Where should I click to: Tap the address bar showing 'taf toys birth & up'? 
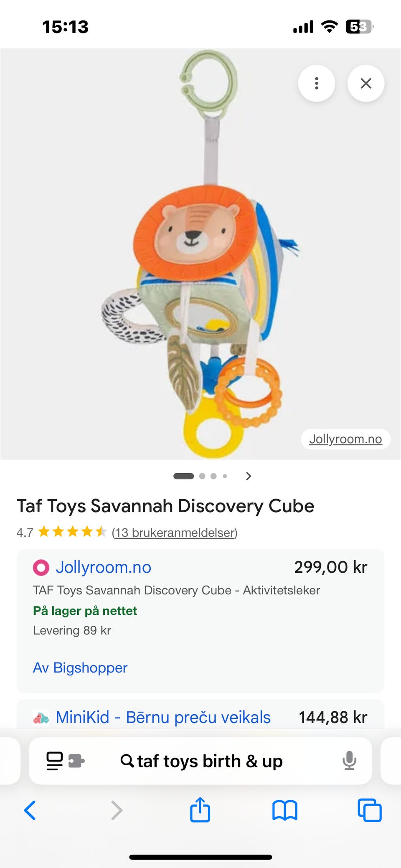tap(200, 761)
